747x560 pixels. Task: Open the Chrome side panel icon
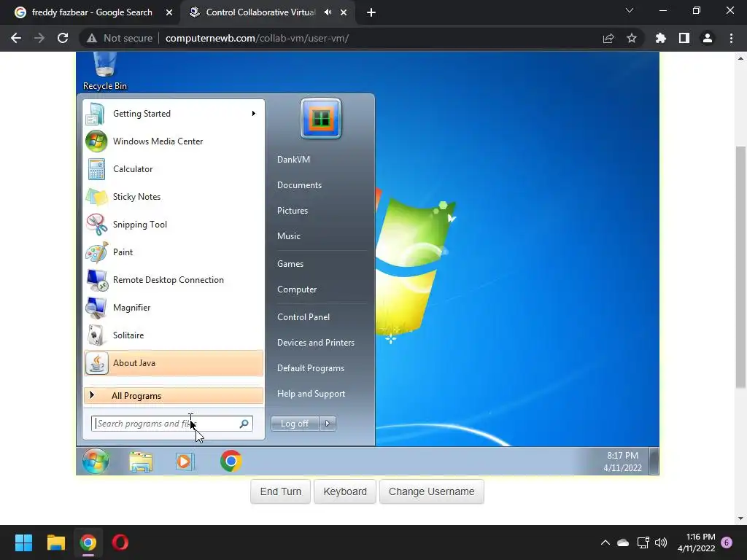tap(684, 38)
